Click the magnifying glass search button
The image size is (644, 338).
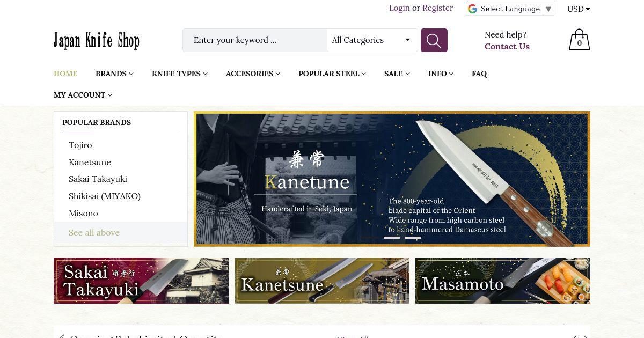click(434, 40)
